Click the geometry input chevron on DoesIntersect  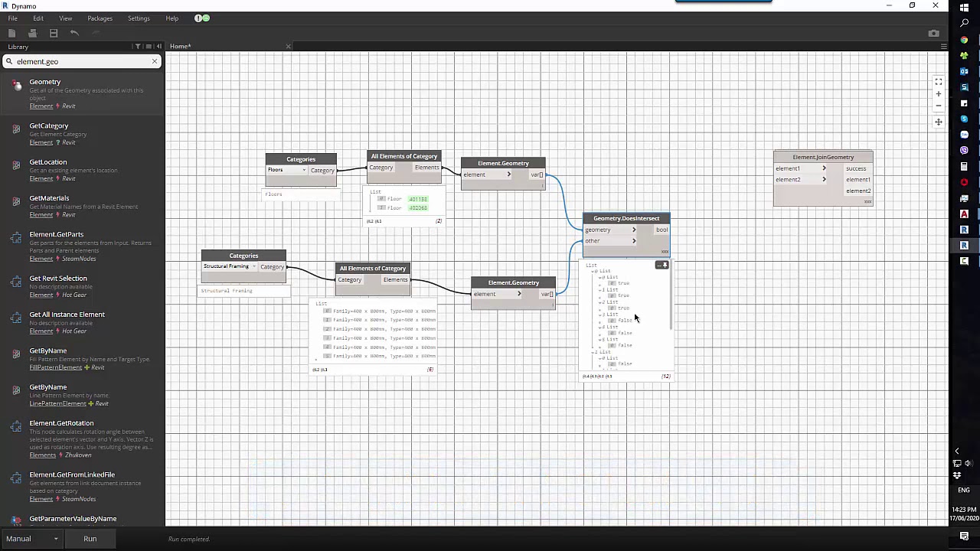point(634,230)
